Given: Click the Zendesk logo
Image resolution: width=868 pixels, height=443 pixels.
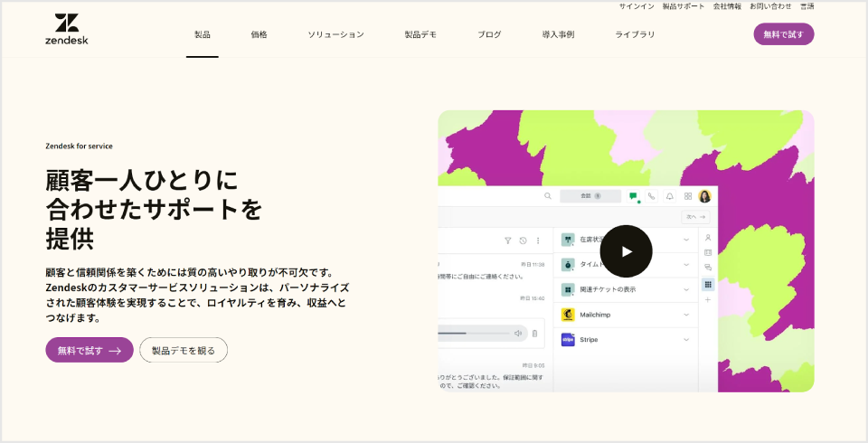Looking at the screenshot, I should coord(66,29).
